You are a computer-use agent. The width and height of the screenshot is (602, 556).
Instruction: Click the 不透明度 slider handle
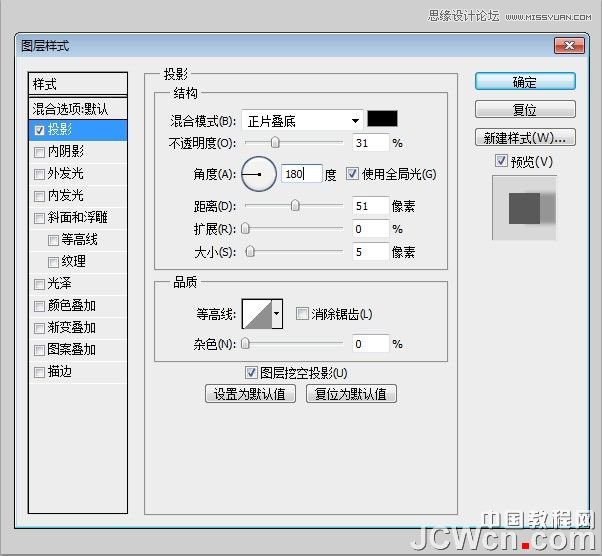[275, 142]
